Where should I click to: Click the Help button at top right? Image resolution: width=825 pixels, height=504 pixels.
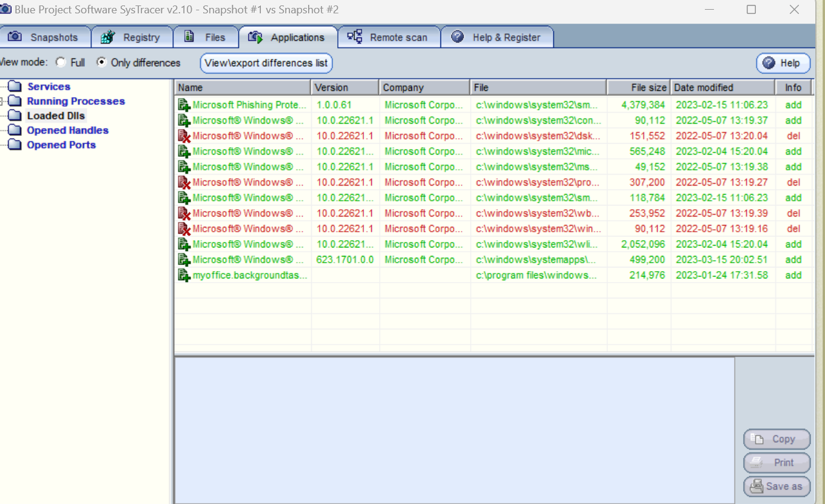[x=783, y=63]
